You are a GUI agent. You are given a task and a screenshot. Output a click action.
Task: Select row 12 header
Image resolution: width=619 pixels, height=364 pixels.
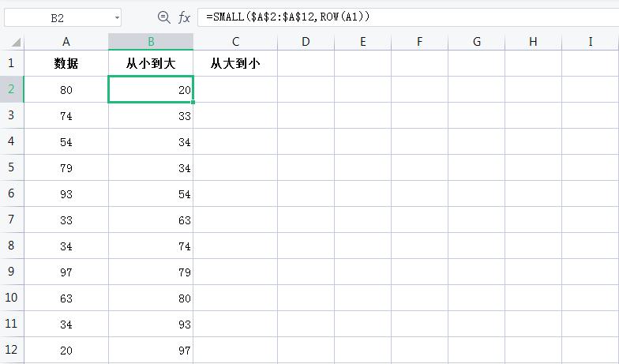click(11, 350)
